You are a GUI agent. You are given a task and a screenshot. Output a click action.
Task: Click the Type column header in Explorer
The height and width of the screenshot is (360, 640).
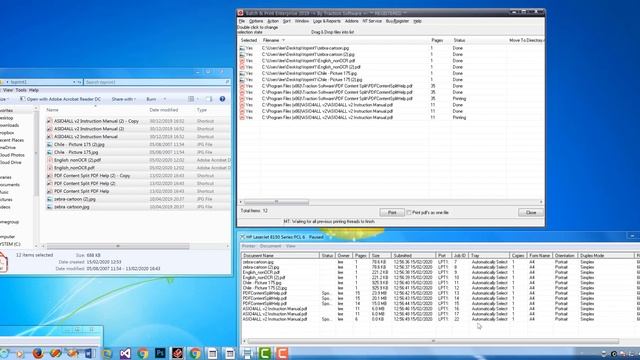pyautogui.click(x=202, y=110)
